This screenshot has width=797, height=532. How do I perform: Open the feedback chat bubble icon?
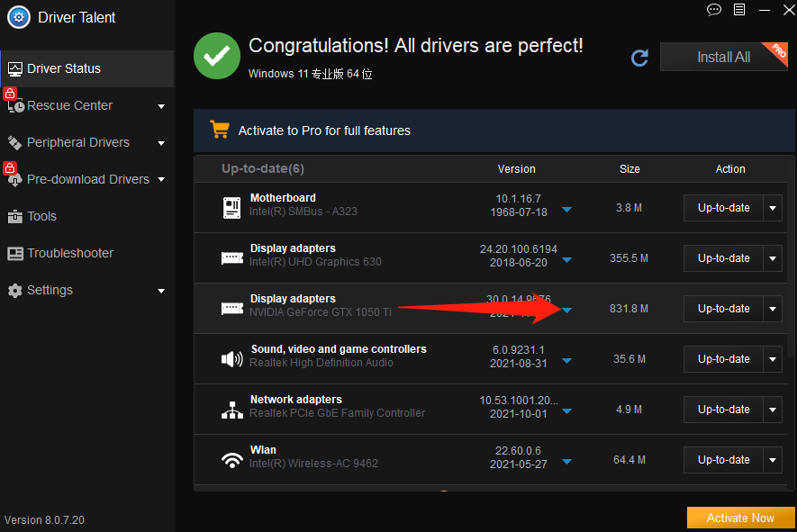pos(713,9)
